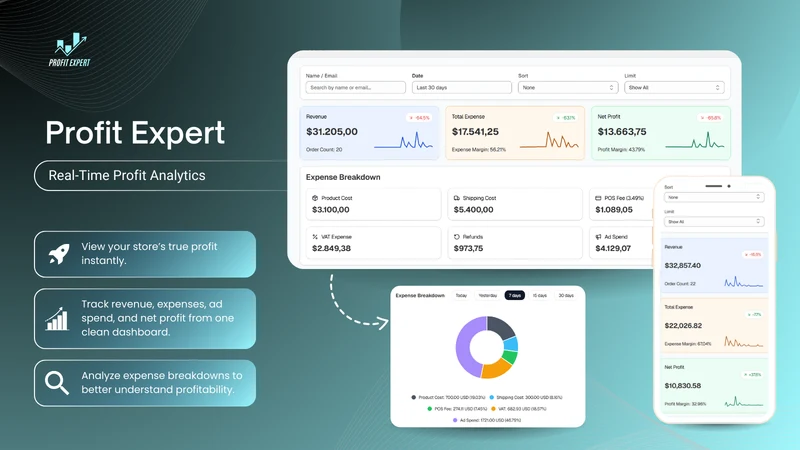This screenshot has width=800, height=450.
Task: Select the Yesterday tab in chart panel
Action: (488, 295)
